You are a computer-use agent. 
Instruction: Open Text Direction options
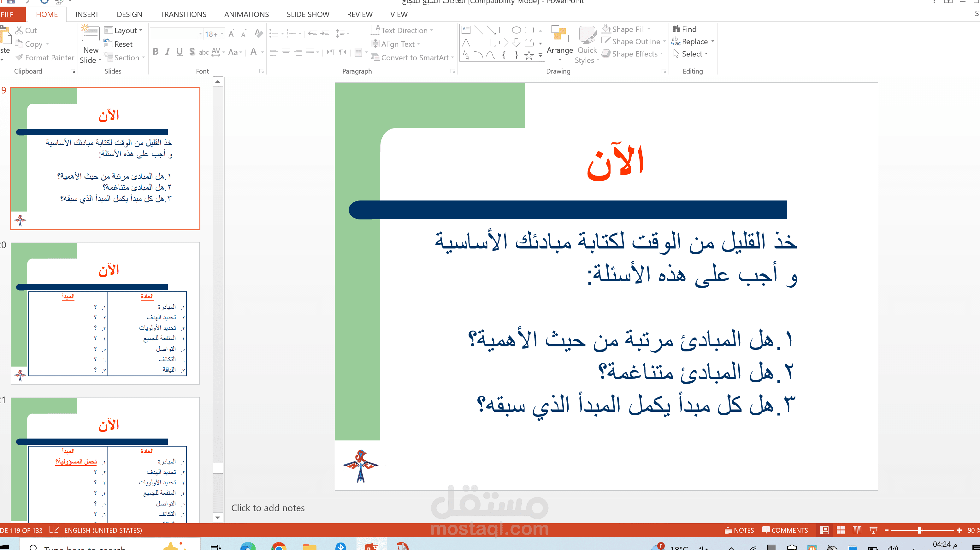401,30
